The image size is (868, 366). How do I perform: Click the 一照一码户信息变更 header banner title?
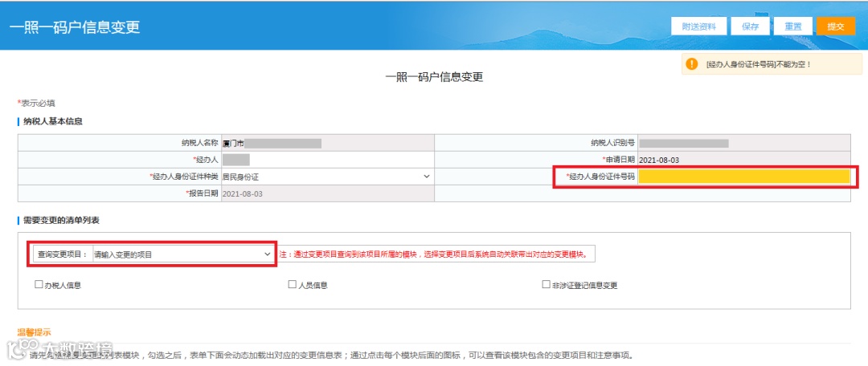(x=74, y=27)
